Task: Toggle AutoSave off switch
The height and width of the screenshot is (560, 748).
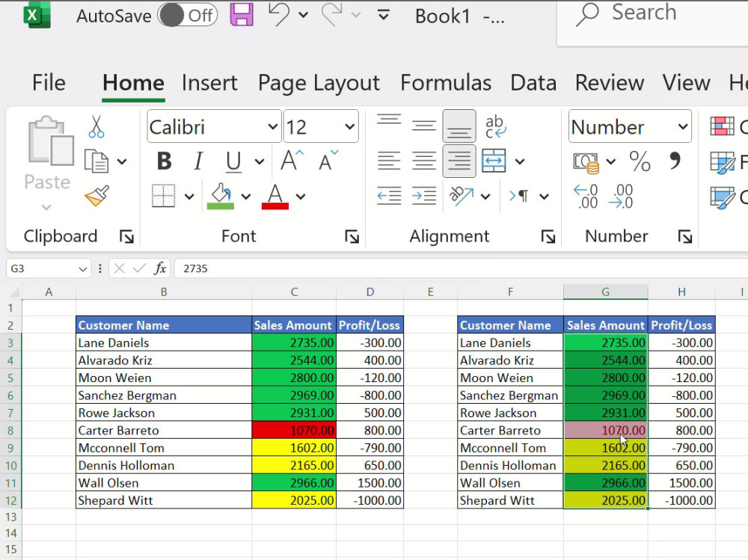Action: pyautogui.click(x=187, y=15)
